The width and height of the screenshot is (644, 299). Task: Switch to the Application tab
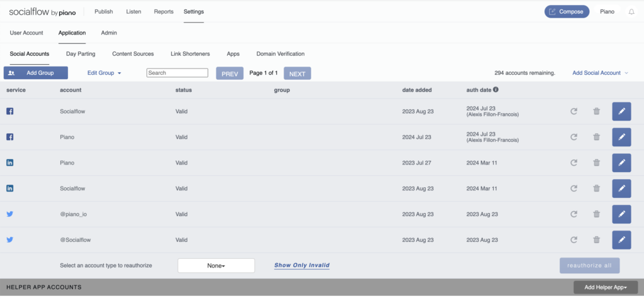[x=72, y=33]
